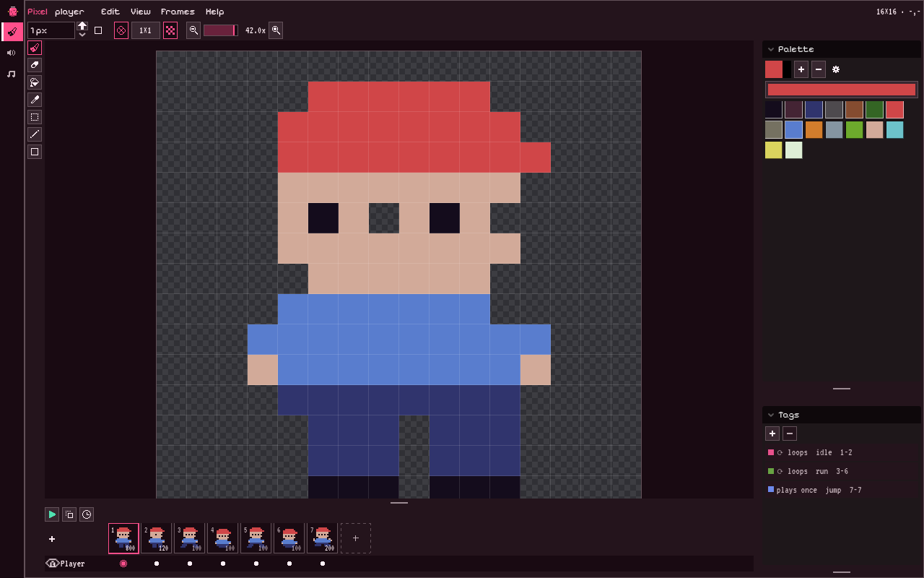
Task: Pick the Eyedropper tool
Action: (x=35, y=100)
